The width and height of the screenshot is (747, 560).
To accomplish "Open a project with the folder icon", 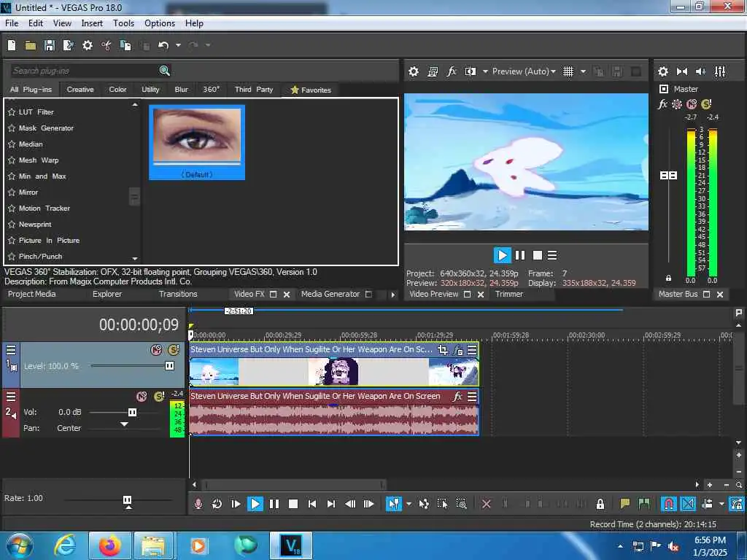I will pyautogui.click(x=31, y=45).
